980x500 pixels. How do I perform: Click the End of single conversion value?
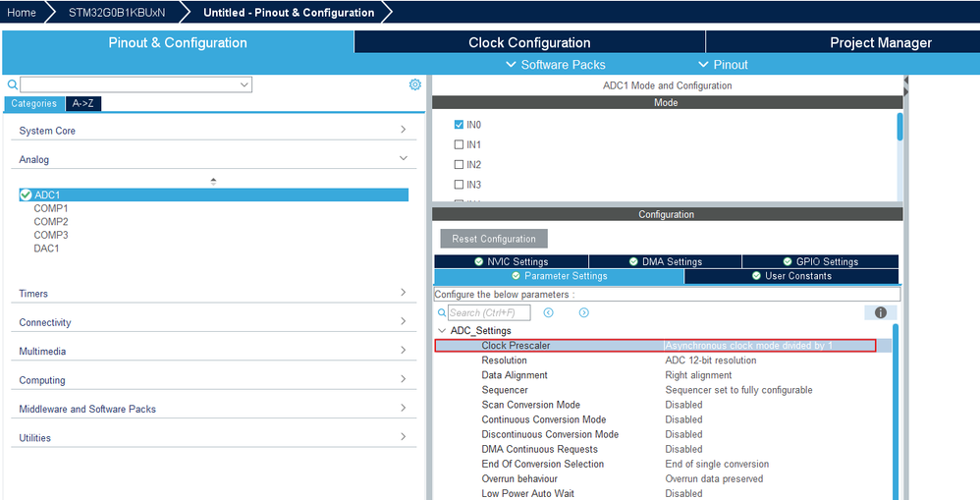(717, 465)
